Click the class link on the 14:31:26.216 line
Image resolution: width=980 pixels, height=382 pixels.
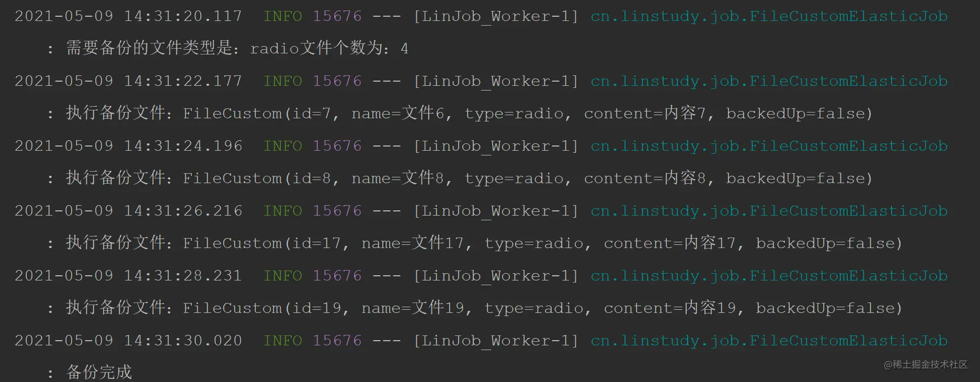769,211
